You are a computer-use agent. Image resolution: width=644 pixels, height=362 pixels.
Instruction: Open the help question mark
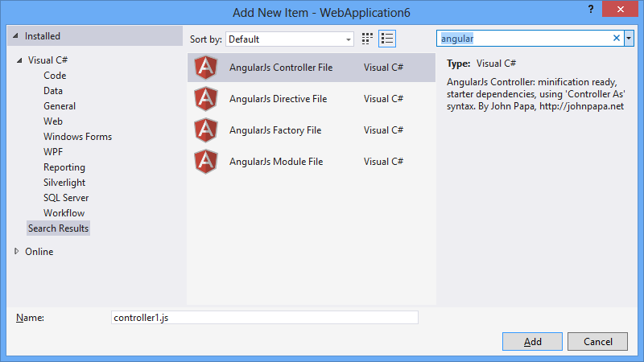(x=591, y=9)
